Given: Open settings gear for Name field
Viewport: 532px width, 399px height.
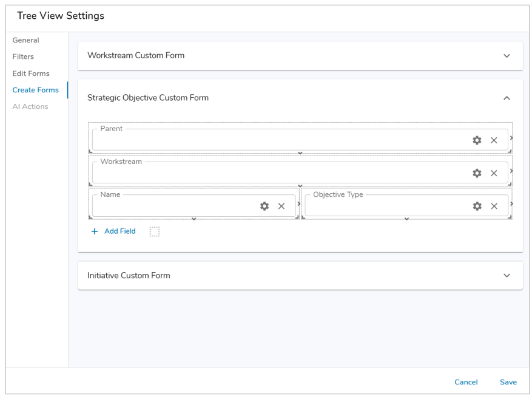Looking at the screenshot, I should (264, 206).
